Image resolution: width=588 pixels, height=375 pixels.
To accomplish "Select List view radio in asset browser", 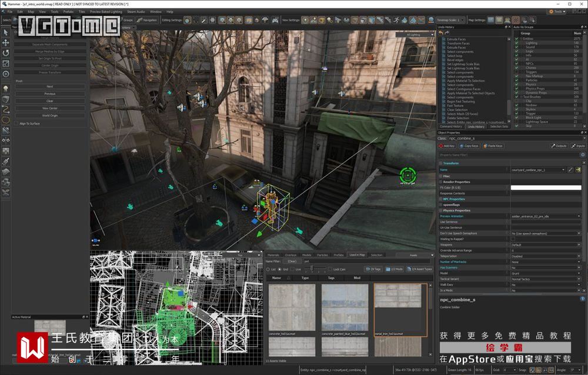I will coord(268,269).
